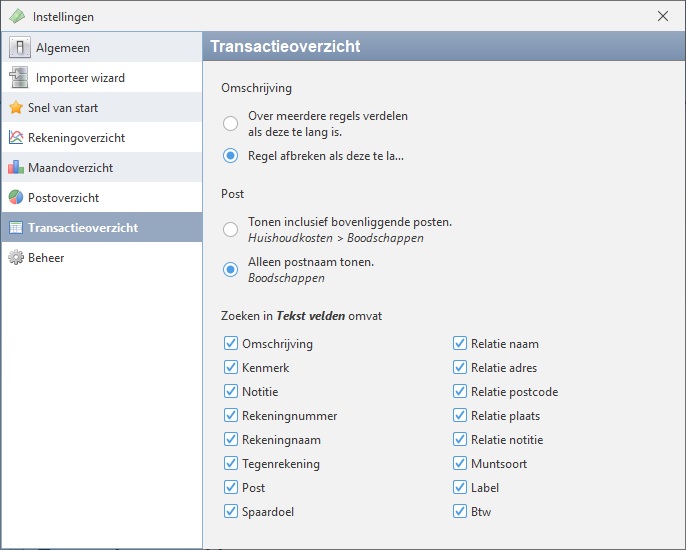The height and width of the screenshot is (550, 686).
Task: Choose 'Tonen inclusief bovenliggende posten' radio button
Action: point(231,230)
